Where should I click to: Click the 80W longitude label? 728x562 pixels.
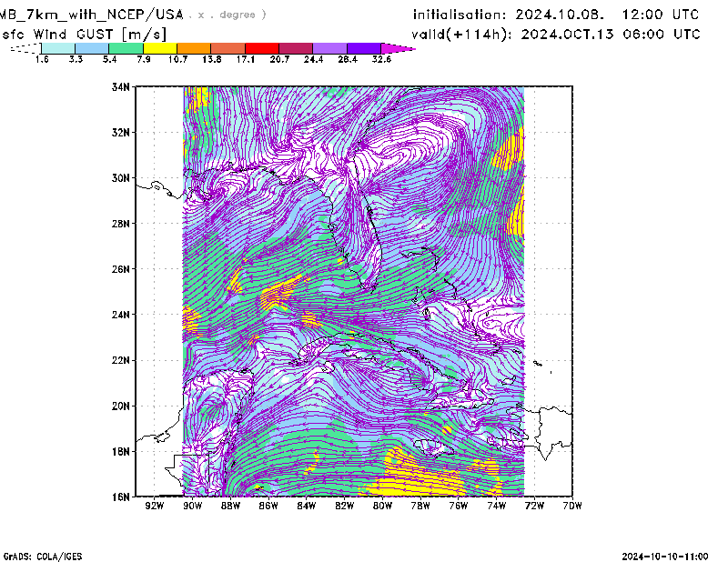click(x=382, y=506)
